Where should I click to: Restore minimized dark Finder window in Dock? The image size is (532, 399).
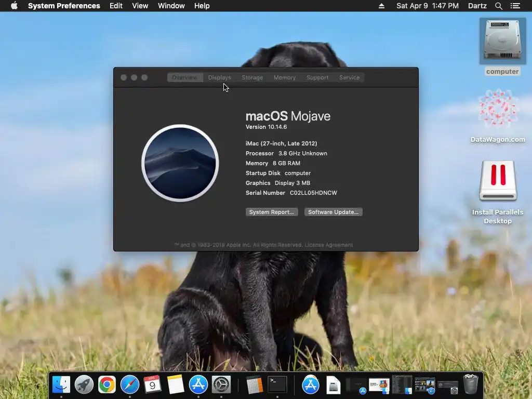point(402,385)
